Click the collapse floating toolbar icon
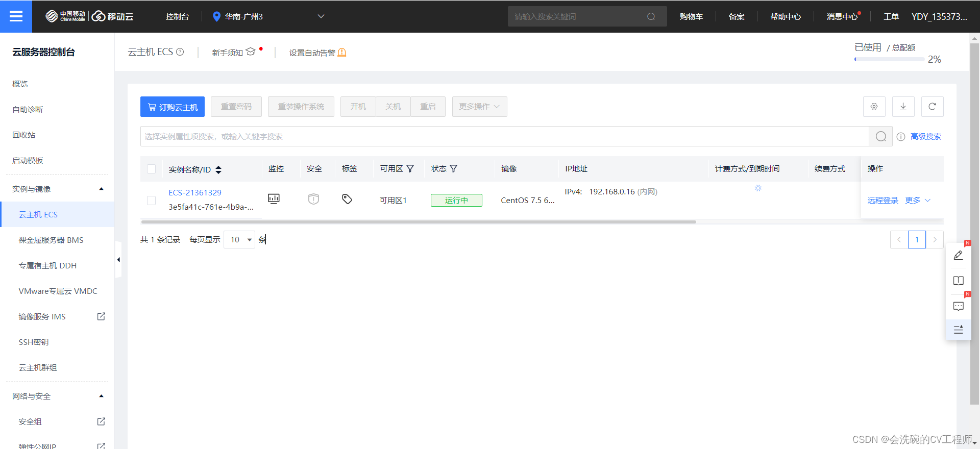Screen dimensions: 980x449 tap(958, 330)
